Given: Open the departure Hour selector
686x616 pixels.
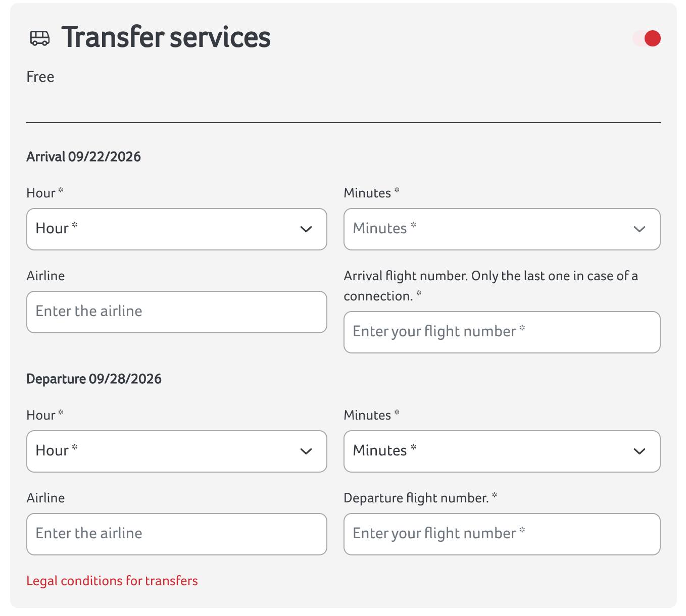Looking at the screenshot, I should [176, 451].
